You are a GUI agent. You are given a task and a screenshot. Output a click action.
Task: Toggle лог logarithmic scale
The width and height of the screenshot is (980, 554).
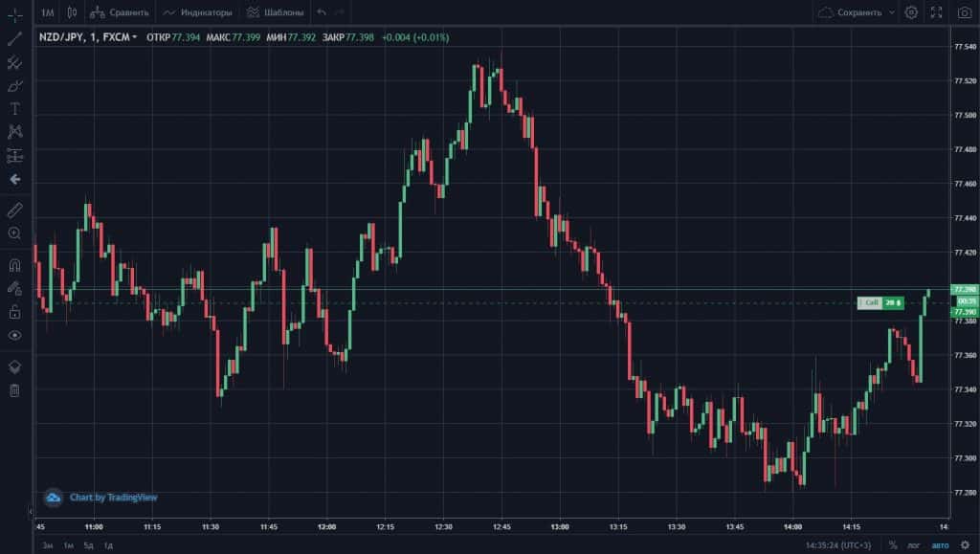pyautogui.click(x=914, y=545)
